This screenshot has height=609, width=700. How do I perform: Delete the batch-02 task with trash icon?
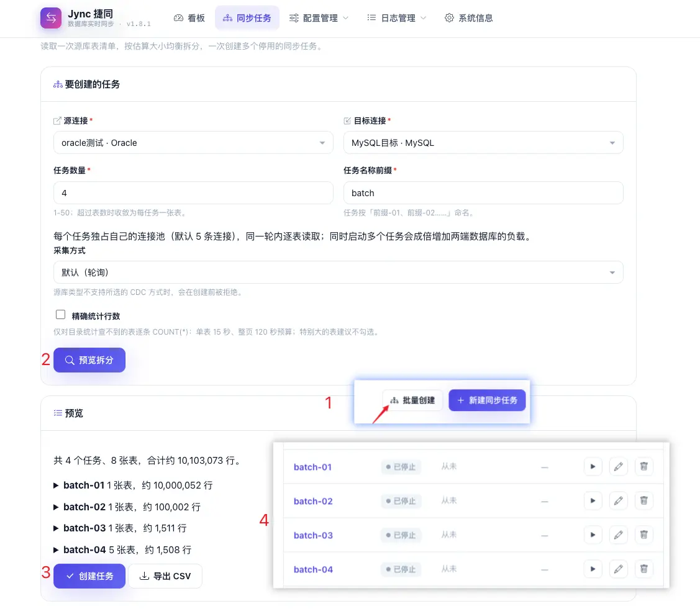click(x=643, y=500)
